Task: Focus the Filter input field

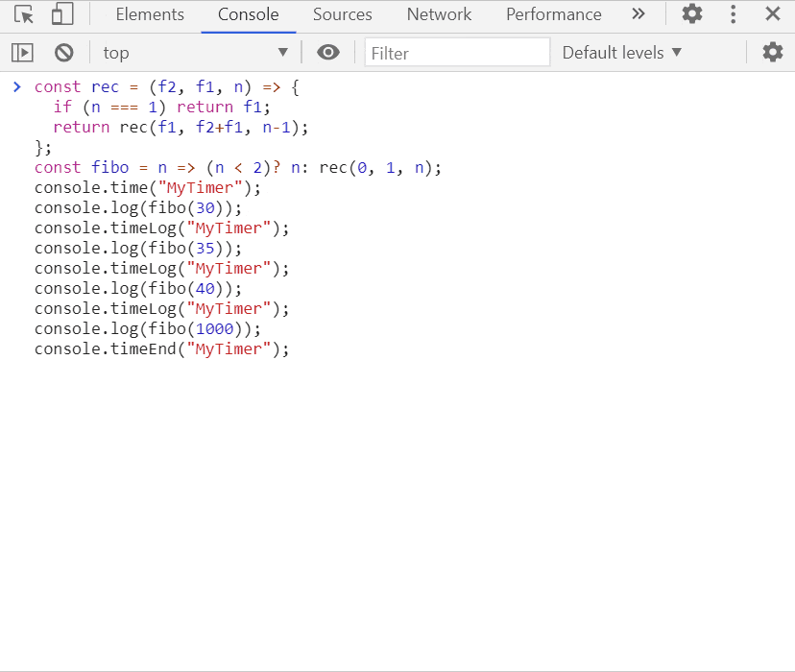Action: click(x=457, y=53)
